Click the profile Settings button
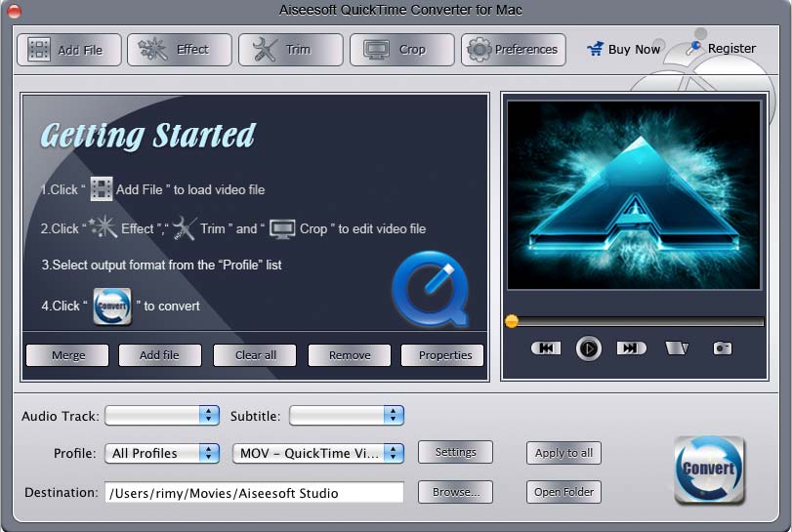Screen dimensions: 792x532 point(455,452)
